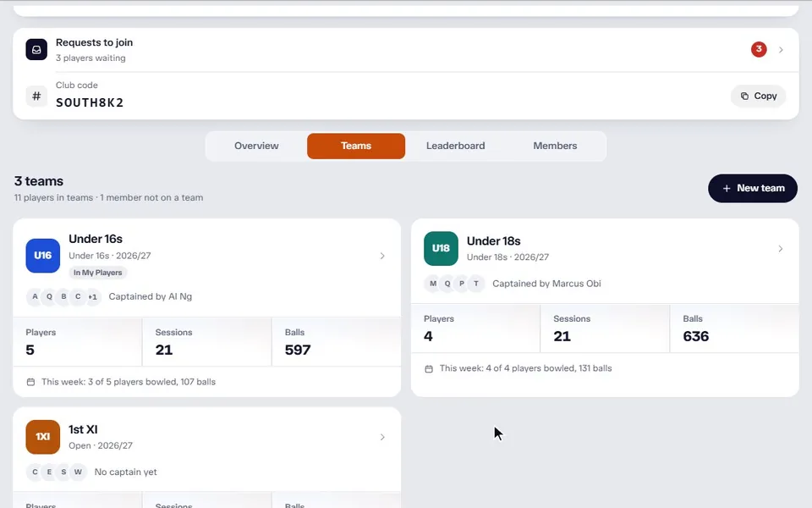Click avatar E in 1st XI
812x508 pixels.
click(x=49, y=472)
